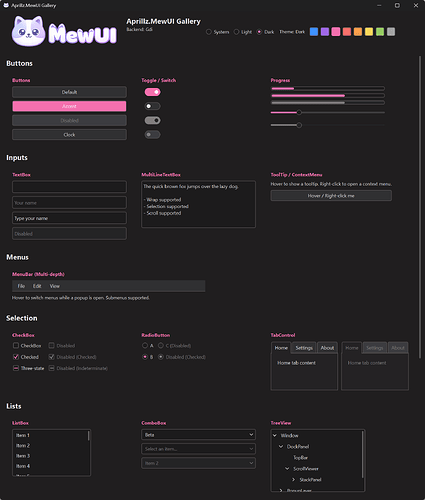Open the View menu
This screenshot has height=500, width=425.
point(55,286)
